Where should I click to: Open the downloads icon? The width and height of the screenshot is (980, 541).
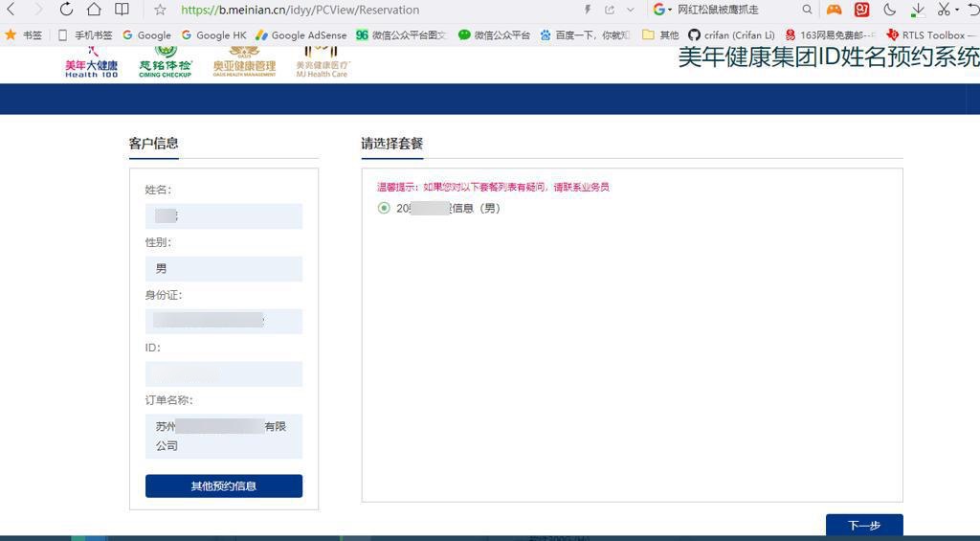point(918,10)
